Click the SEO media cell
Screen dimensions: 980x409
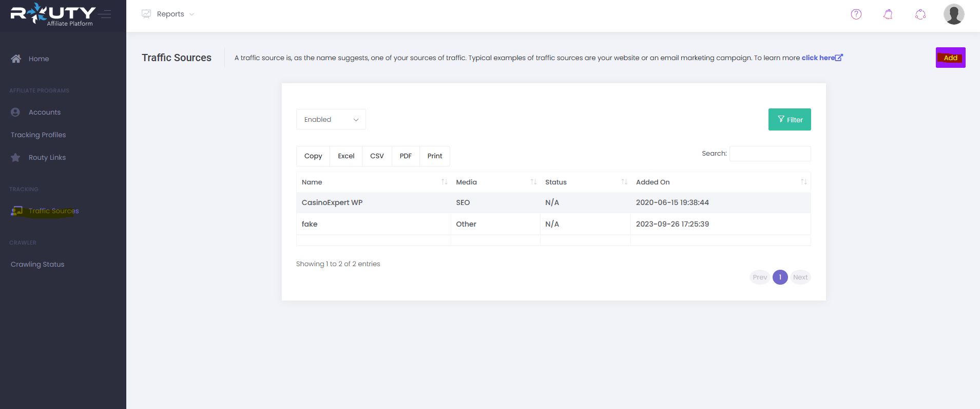point(463,202)
